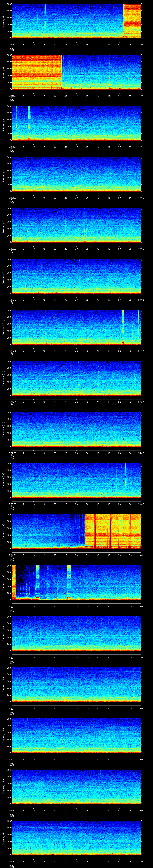Screen dimensions: 153x868
Task: Click the 30:00 end time label
Action: coord(141,810)
